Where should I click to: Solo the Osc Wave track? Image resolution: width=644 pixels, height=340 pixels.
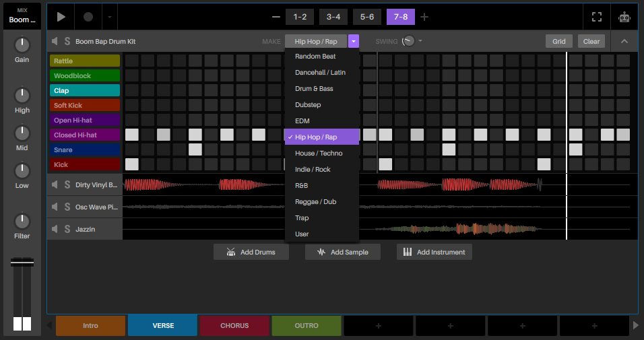point(67,207)
